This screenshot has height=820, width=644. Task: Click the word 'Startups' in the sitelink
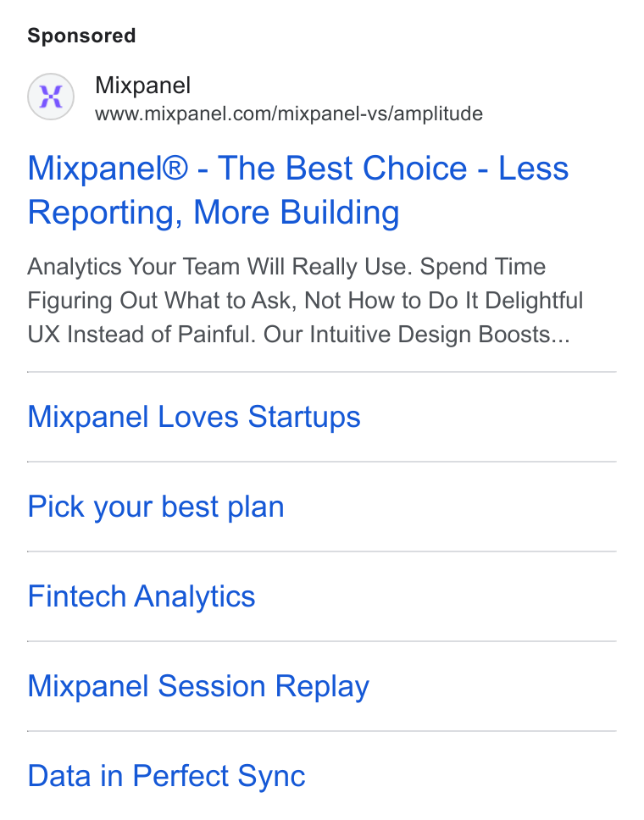(304, 417)
